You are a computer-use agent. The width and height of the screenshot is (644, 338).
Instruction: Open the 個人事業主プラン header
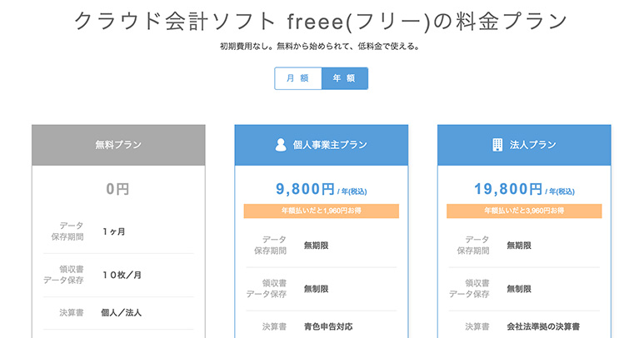330,145
